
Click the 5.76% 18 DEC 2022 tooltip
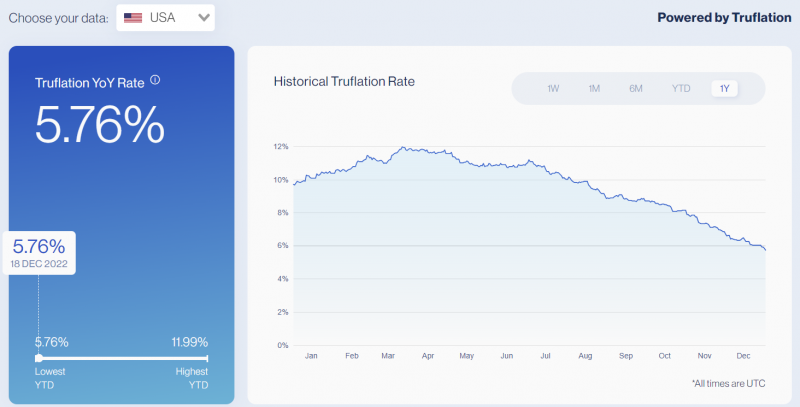(x=39, y=253)
